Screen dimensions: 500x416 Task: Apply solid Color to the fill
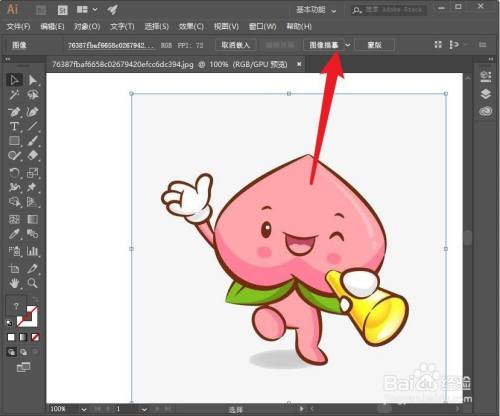(x=11, y=337)
